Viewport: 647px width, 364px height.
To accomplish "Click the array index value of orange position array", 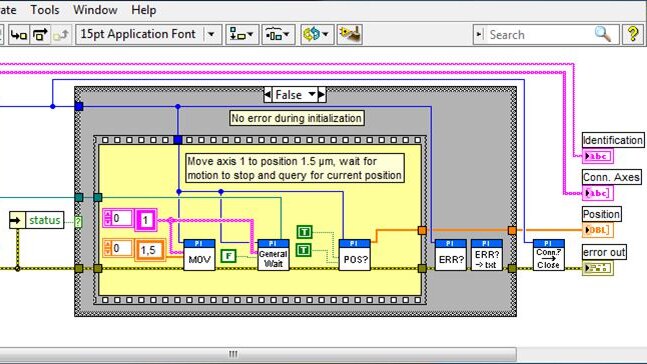I will pyautogui.click(x=122, y=248).
